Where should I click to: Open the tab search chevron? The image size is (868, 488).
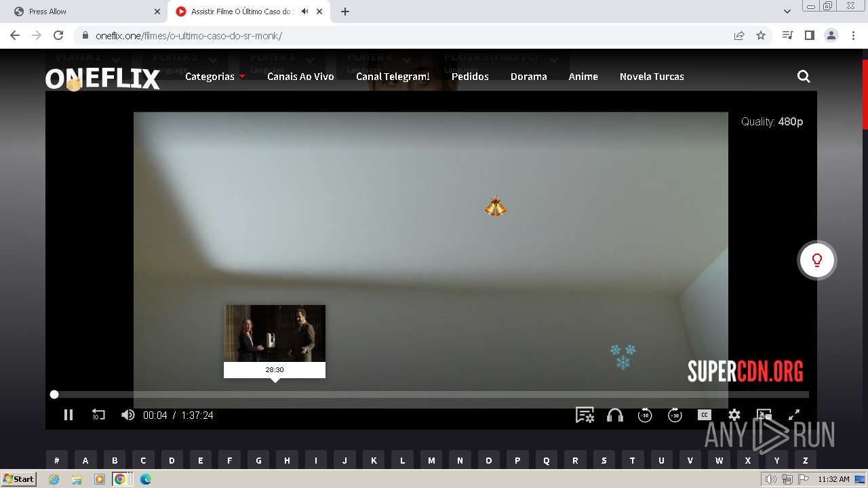click(787, 12)
